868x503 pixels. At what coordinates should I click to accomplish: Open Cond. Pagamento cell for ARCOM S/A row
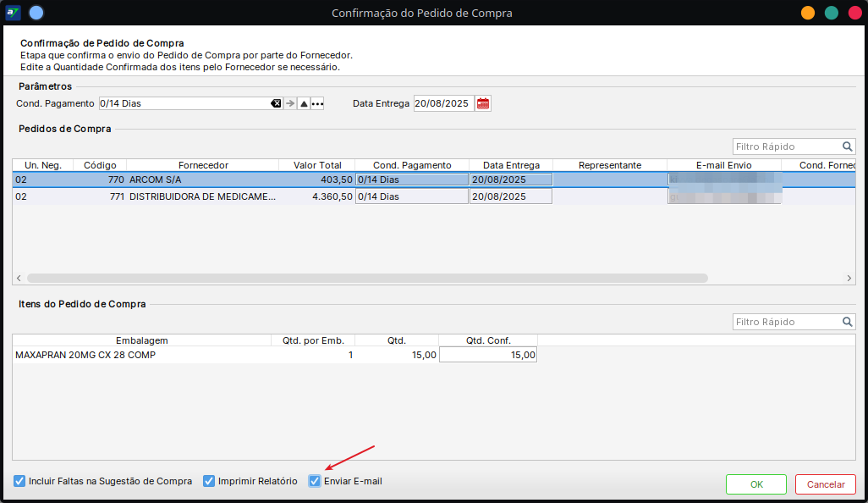tap(411, 180)
